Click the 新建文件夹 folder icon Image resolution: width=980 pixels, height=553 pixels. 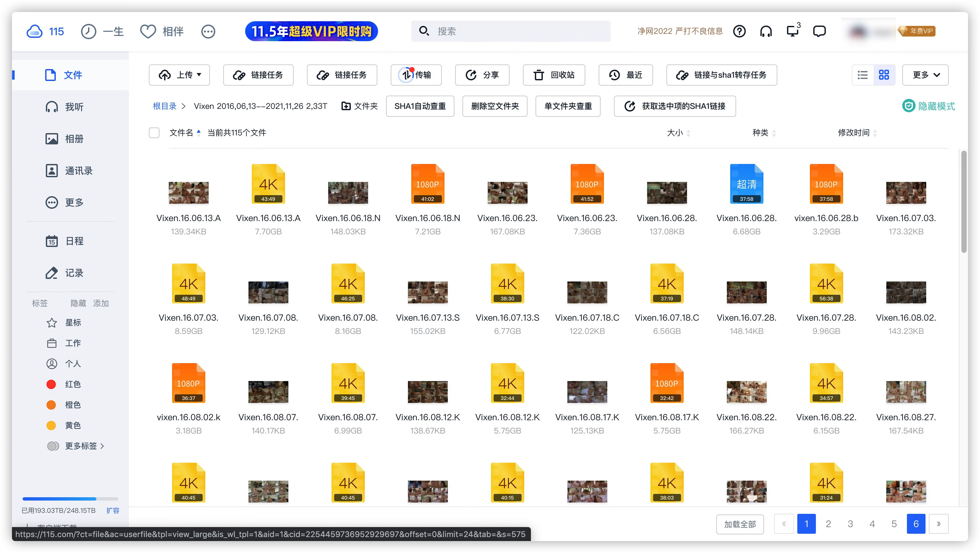click(346, 106)
